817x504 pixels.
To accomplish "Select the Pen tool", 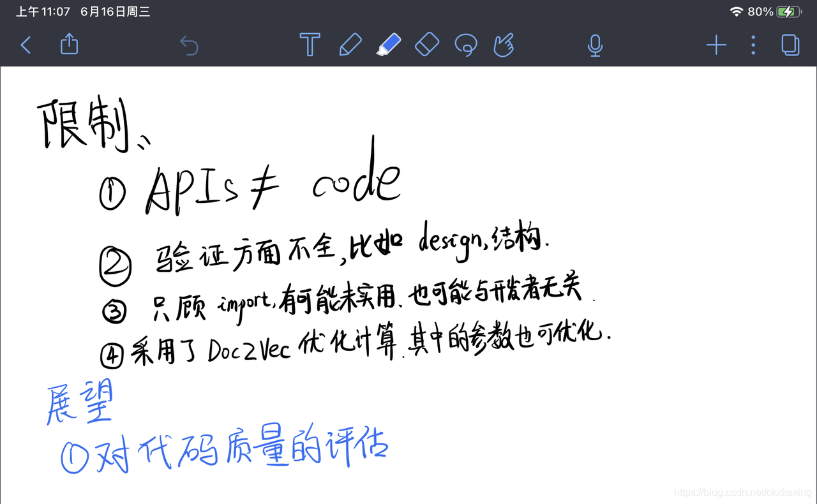I will [x=350, y=45].
